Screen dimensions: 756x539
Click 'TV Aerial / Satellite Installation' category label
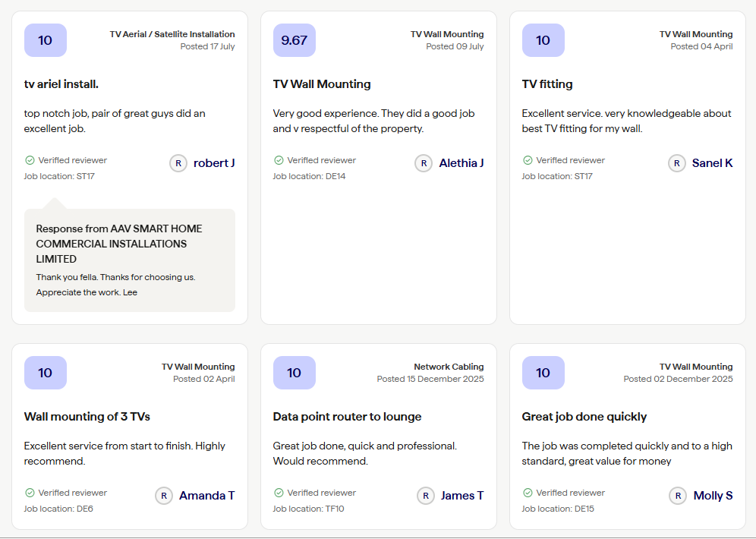(172, 34)
